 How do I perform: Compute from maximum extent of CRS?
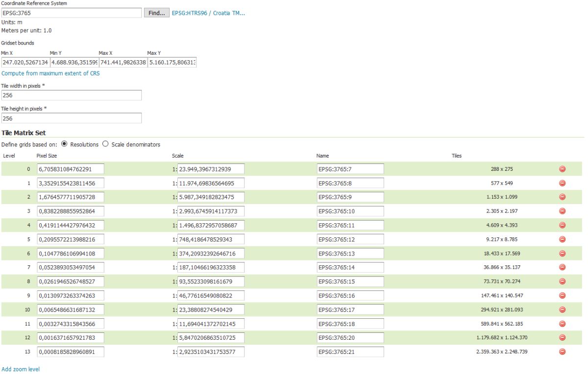point(50,73)
